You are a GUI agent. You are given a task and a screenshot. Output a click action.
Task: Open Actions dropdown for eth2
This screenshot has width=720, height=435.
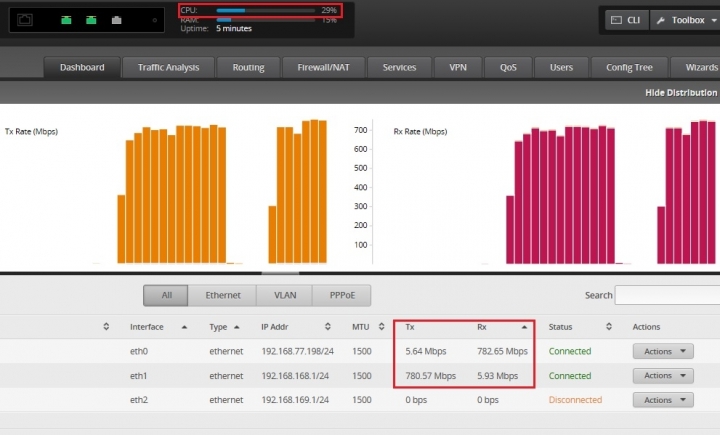tap(663, 400)
